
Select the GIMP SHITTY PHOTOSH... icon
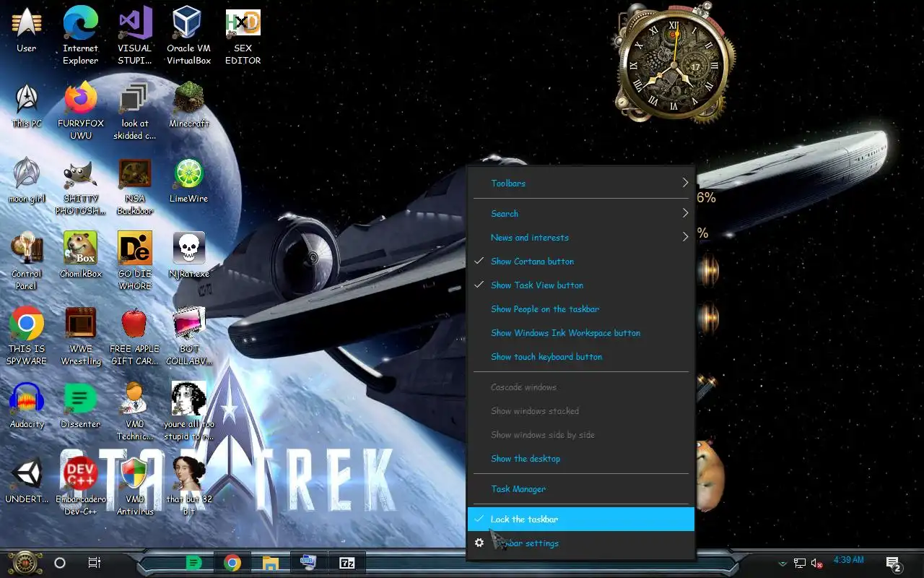click(x=80, y=186)
